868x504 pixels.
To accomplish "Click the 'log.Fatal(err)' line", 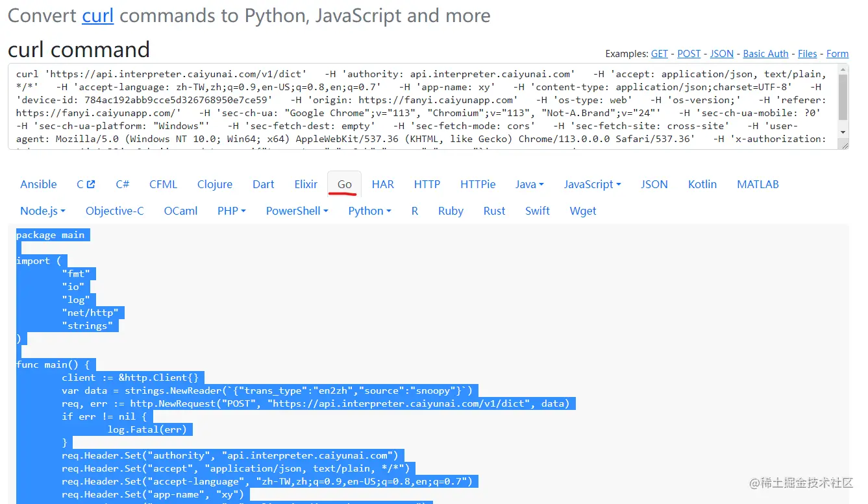I will click(147, 429).
